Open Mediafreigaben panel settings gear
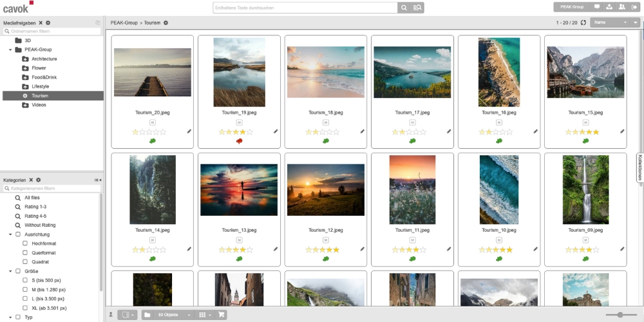Viewport: 644px width, 322px height. coord(48,23)
